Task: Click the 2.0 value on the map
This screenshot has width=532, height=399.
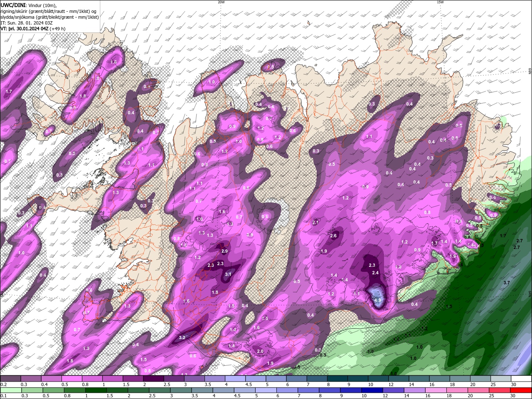Action: tap(261, 351)
